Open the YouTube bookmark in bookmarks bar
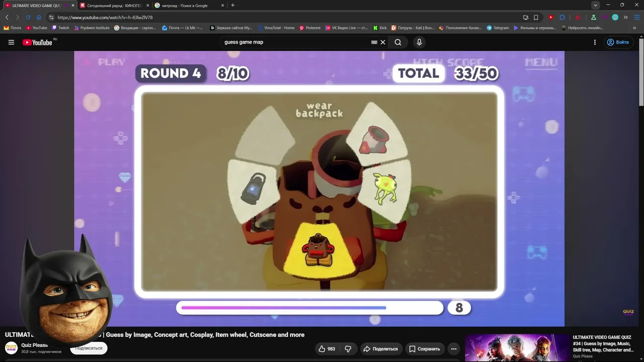The image size is (644, 362). click(37, 28)
